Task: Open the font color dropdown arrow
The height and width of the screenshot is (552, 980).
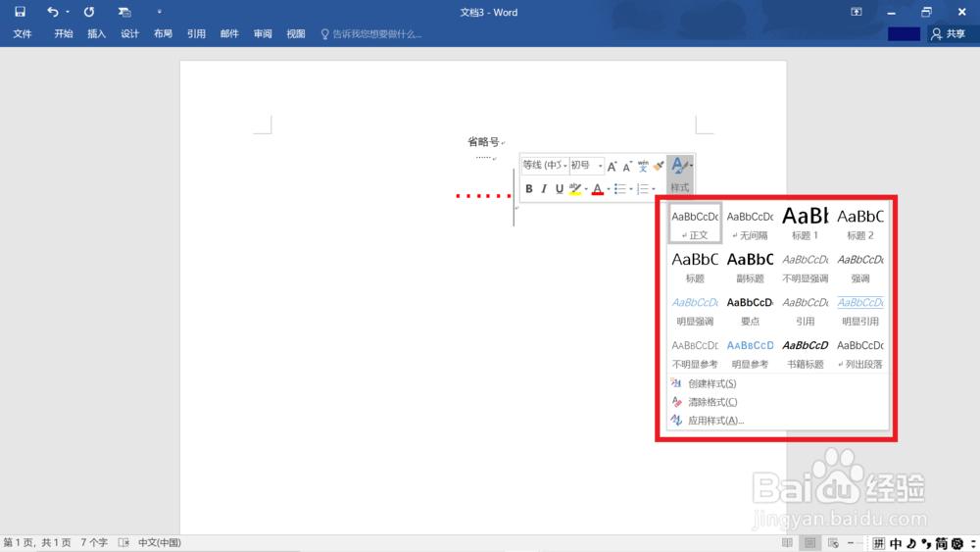Action: click(609, 189)
